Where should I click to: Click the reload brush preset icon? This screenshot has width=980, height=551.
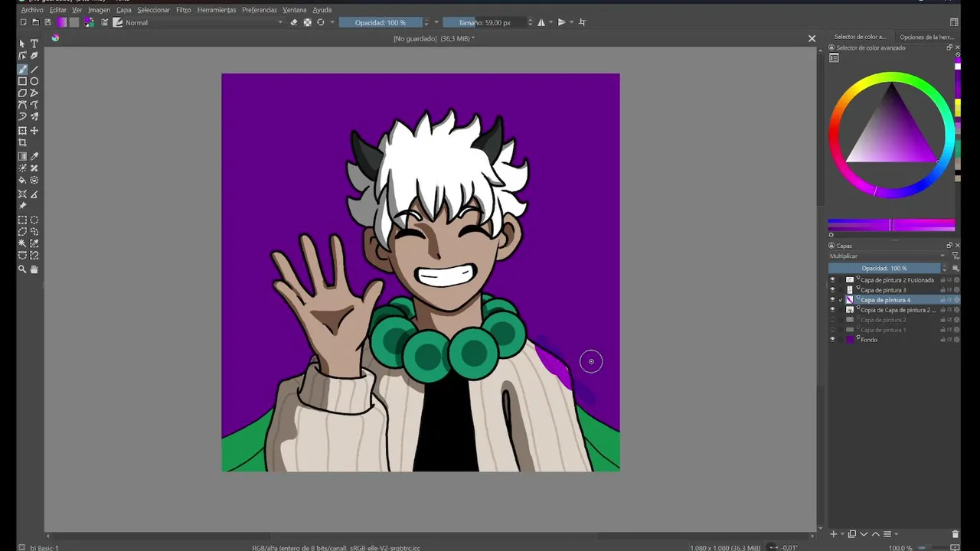point(321,22)
